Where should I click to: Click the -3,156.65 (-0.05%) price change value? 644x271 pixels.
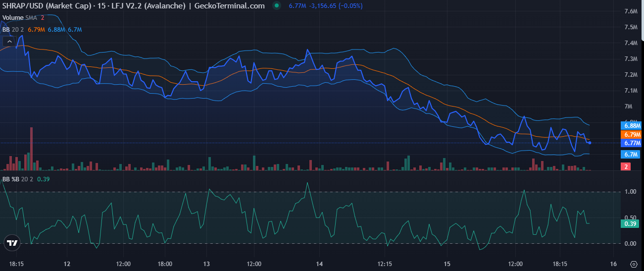click(336, 6)
